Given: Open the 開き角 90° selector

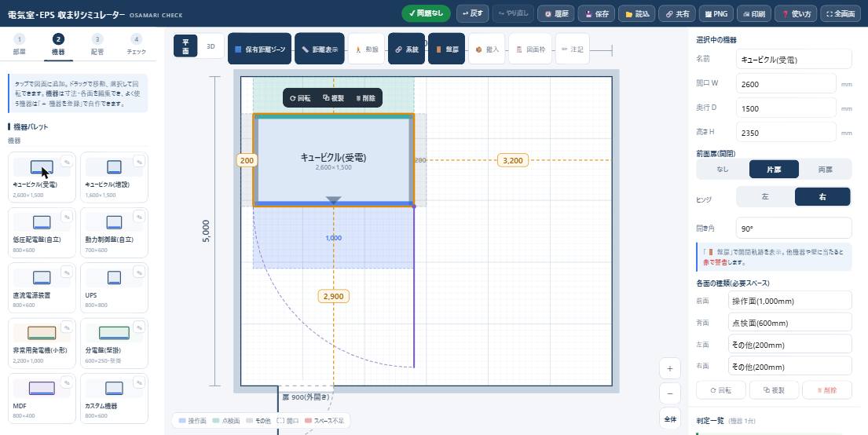Looking at the screenshot, I should (x=794, y=228).
